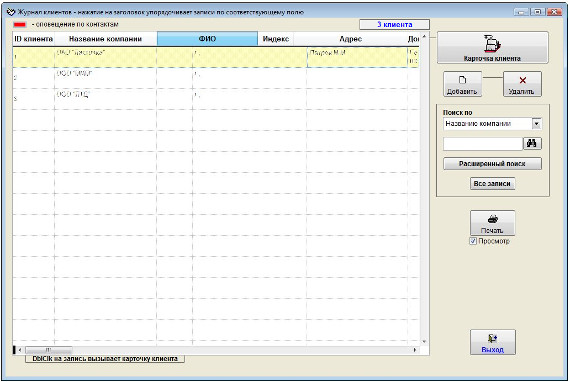570x382 pixels.
Task: Sort by ID клиента column header
Action: tap(33, 39)
